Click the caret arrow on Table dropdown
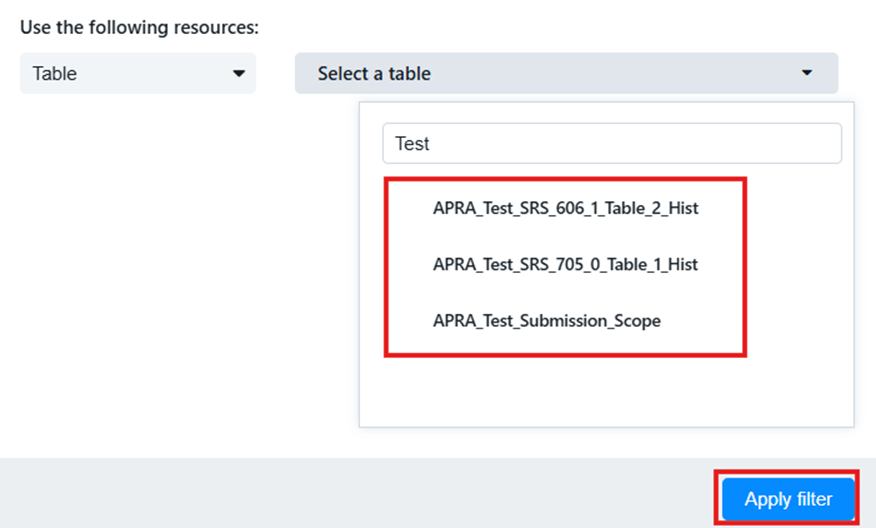 click(238, 74)
